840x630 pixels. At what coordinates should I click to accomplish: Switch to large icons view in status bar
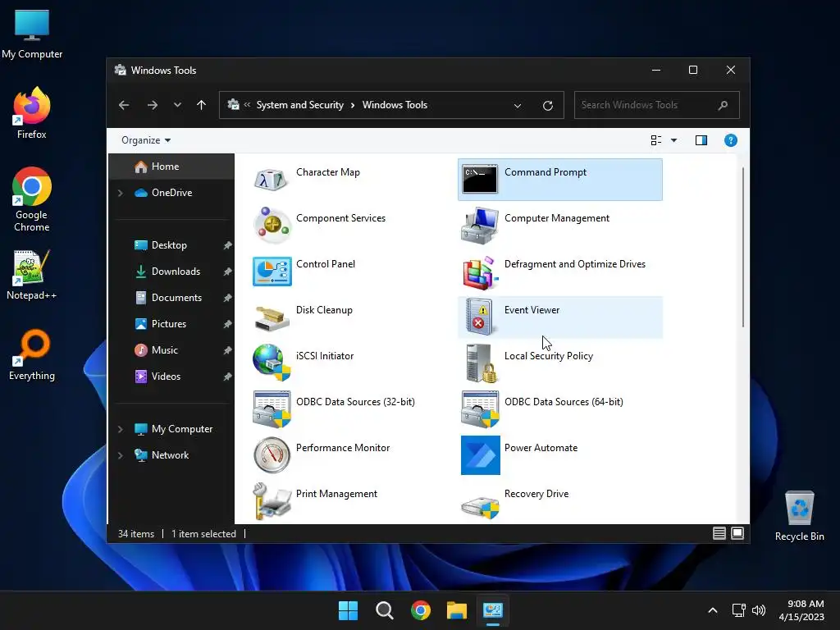737,533
